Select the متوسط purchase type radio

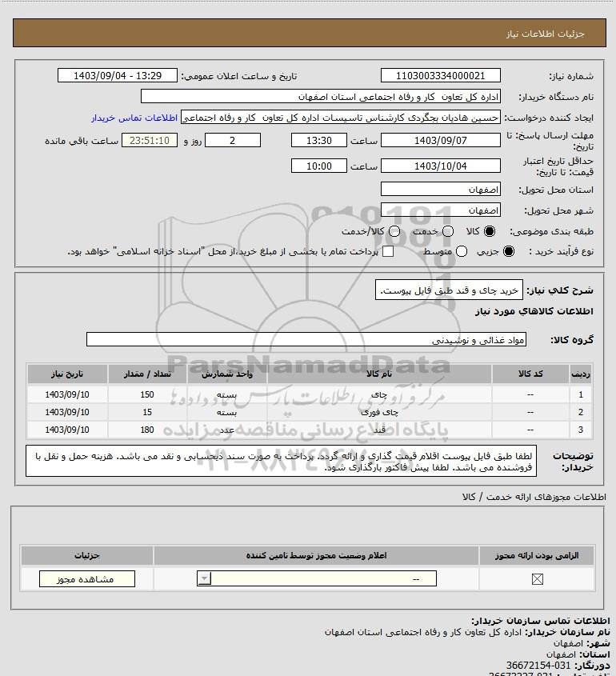point(462,251)
